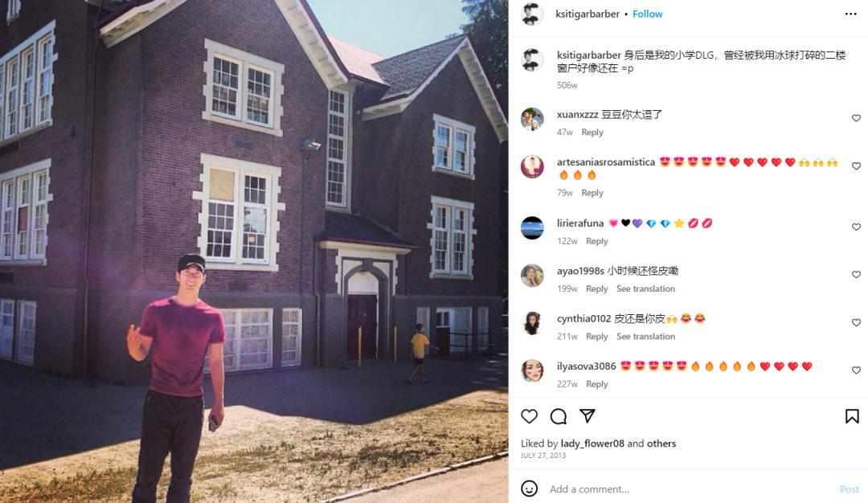Viewport: 868px width, 503px height.
Task: Open ksitigarbarber profile avatar in header
Action: tap(533, 14)
